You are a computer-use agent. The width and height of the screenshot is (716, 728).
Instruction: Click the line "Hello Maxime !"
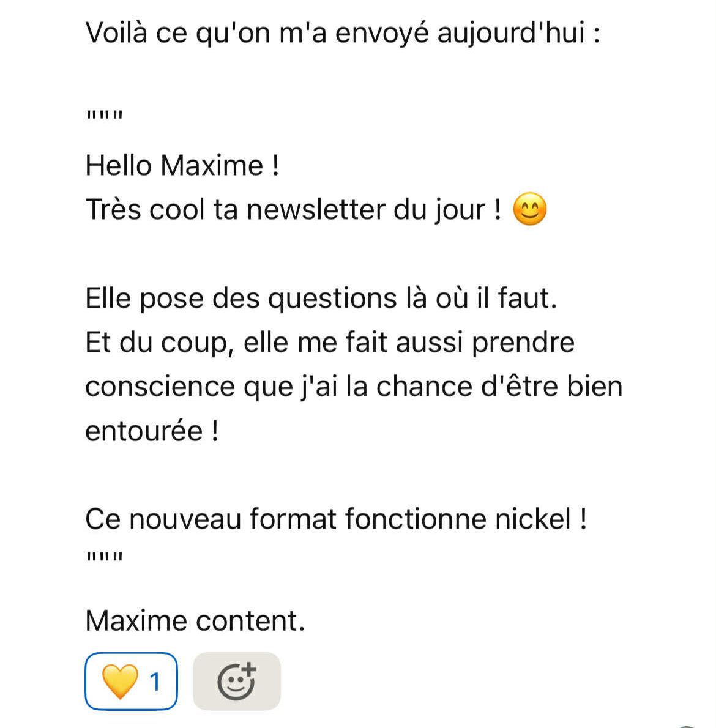point(182,165)
